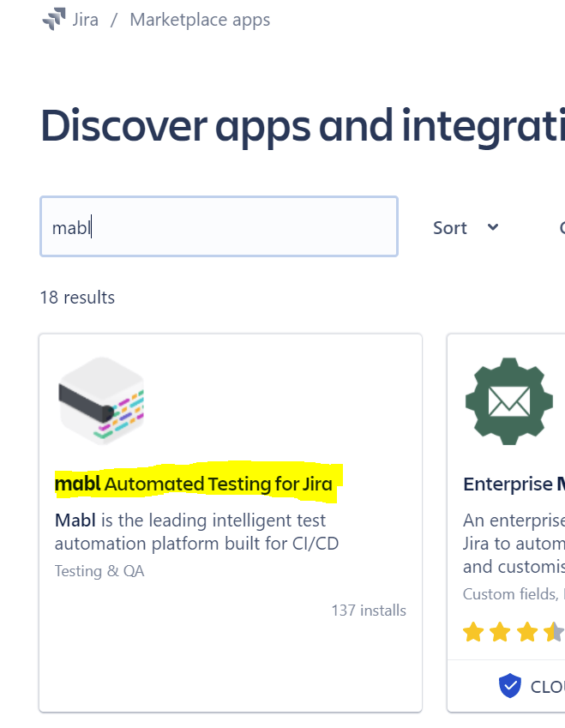Image resolution: width=565 pixels, height=728 pixels.
Task: Expand the Sort dropdown
Action: coord(466,227)
